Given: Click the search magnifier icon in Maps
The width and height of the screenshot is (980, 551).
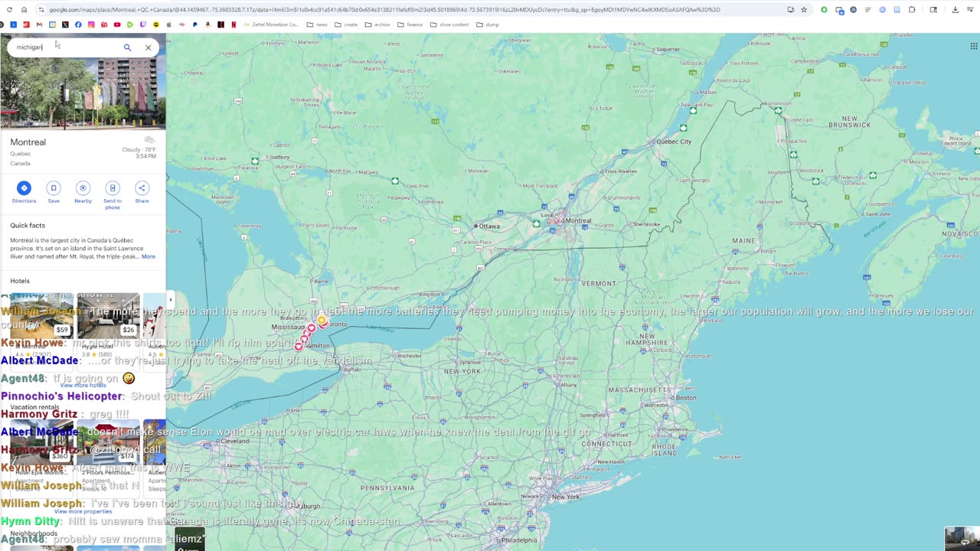Looking at the screenshot, I should [127, 47].
